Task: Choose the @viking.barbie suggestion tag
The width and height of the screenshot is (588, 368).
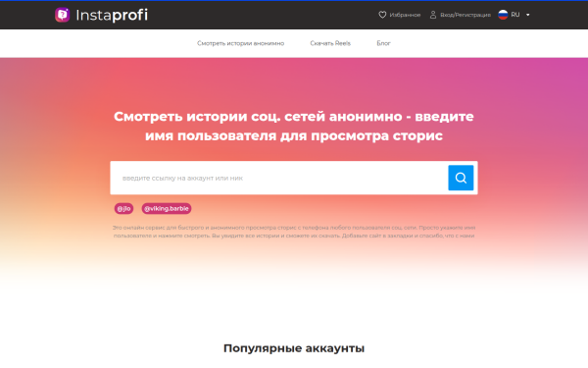Action: pyautogui.click(x=167, y=208)
